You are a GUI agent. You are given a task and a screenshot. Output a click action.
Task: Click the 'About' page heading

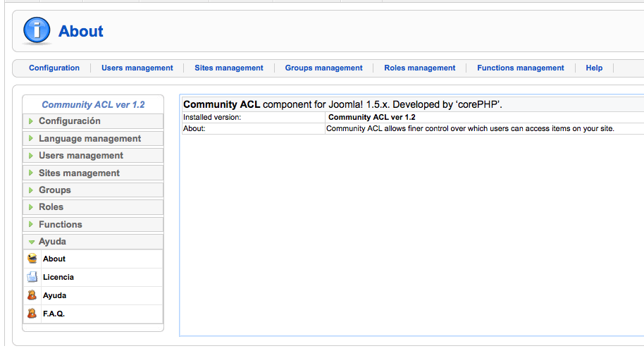(x=81, y=31)
